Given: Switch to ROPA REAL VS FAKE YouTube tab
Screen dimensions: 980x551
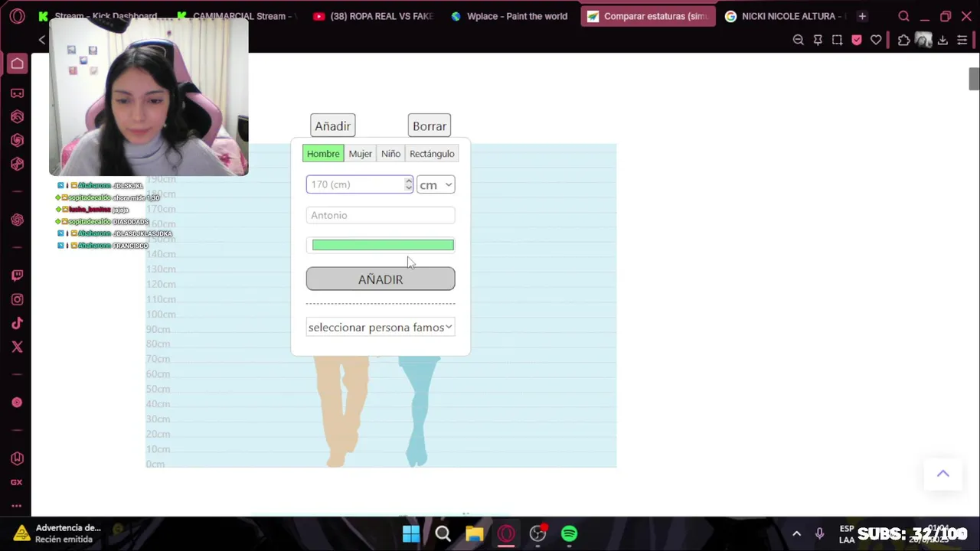Looking at the screenshot, I should click(374, 16).
